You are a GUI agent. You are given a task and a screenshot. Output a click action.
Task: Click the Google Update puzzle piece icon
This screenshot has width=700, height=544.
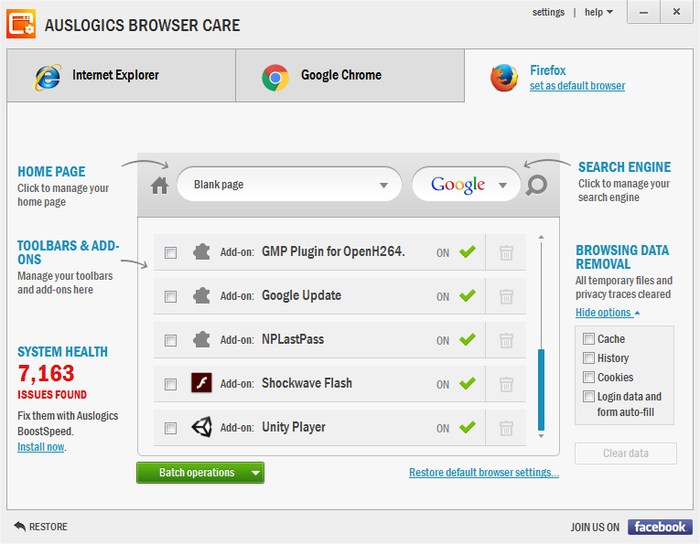click(x=201, y=295)
